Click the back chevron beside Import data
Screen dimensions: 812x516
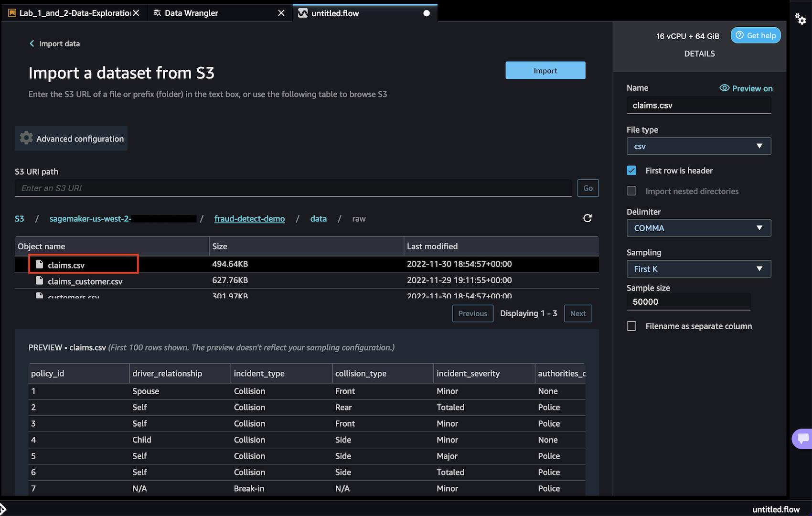[x=32, y=43]
